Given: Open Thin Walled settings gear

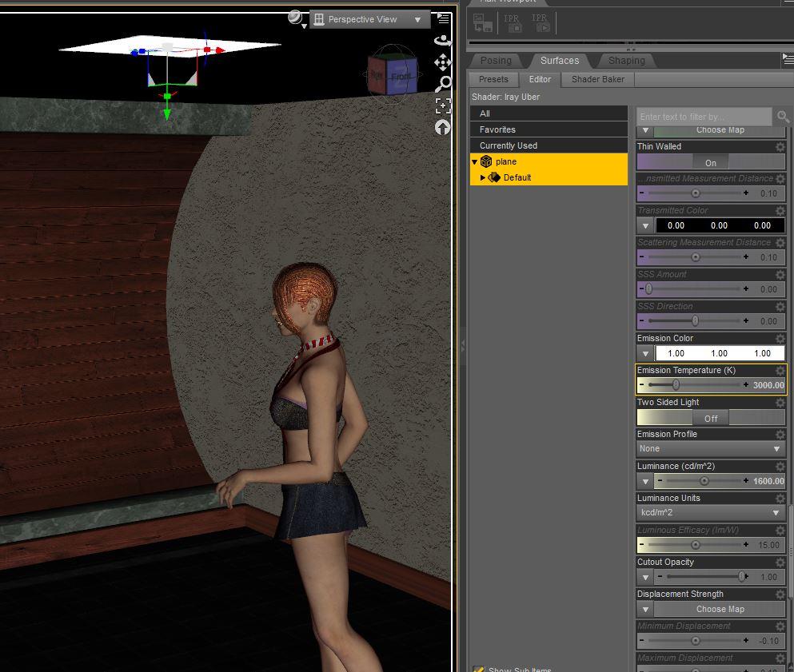Looking at the screenshot, I should click(x=780, y=147).
